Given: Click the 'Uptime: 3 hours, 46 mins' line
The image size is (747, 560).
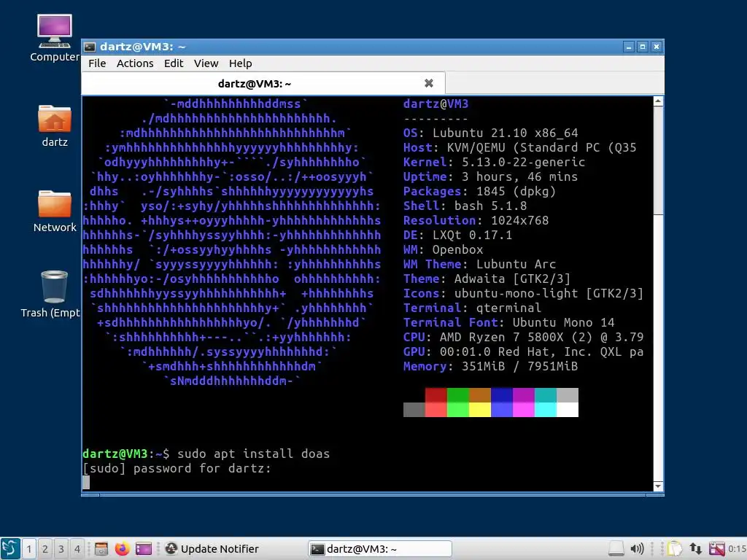Looking at the screenshot, I should pos(491,176).
